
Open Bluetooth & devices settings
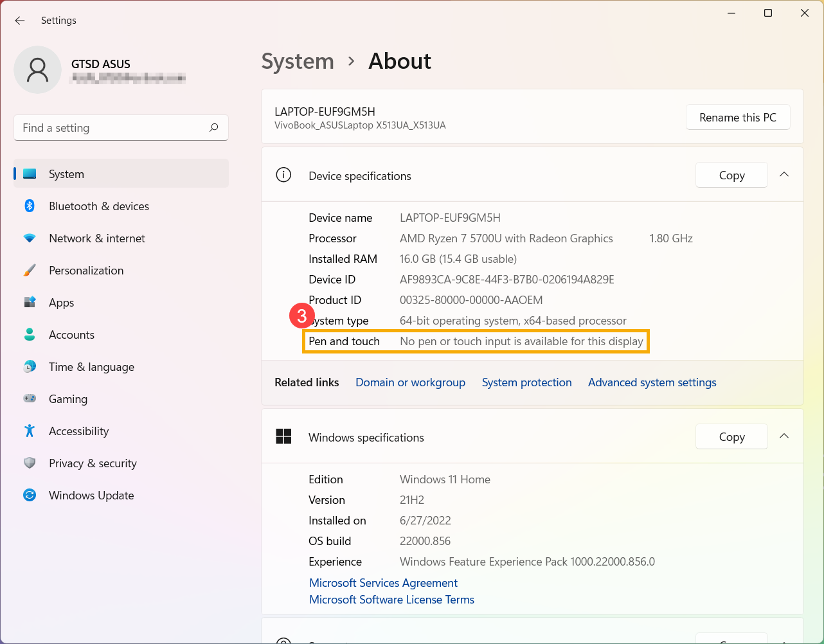pyautogui.click(x=121, y=206)
